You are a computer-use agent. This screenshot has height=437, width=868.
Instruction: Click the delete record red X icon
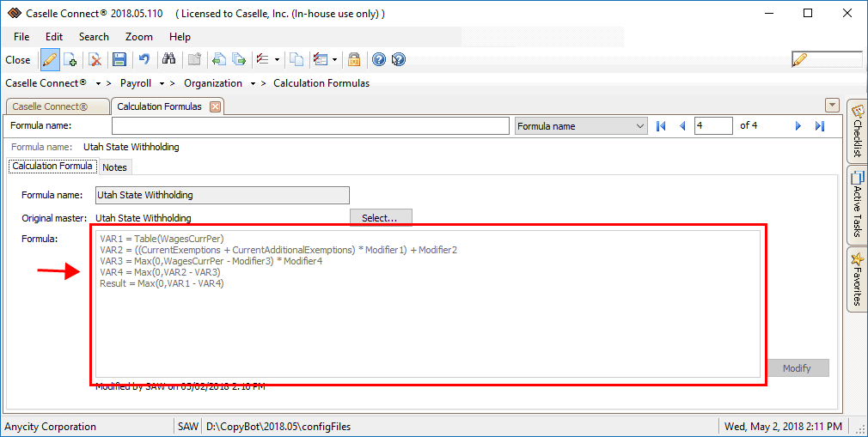coord(95,59)
